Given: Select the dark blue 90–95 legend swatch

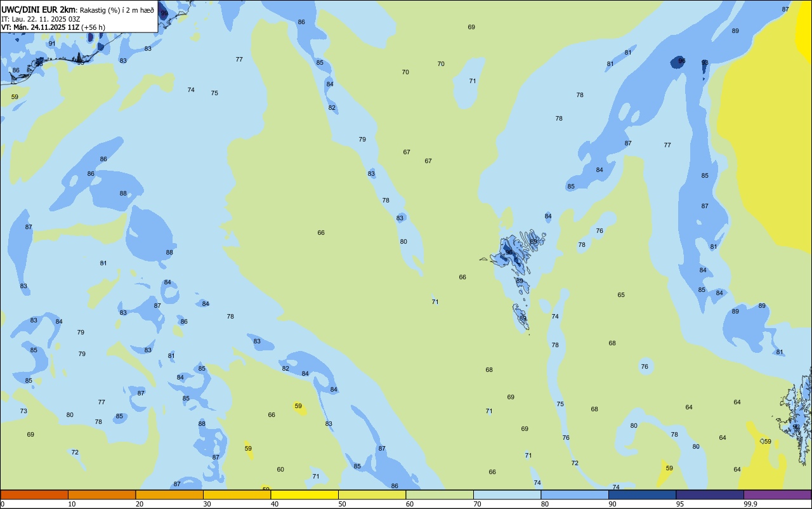Looking at the screenshot, I should click(x=642, y=494).
